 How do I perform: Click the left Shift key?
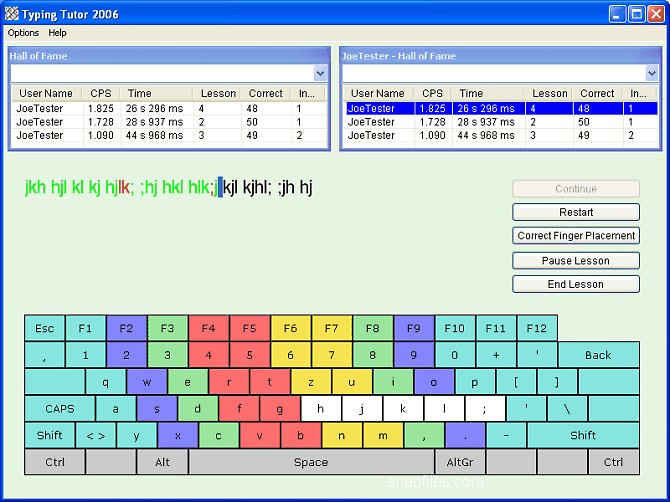point(50,435)
